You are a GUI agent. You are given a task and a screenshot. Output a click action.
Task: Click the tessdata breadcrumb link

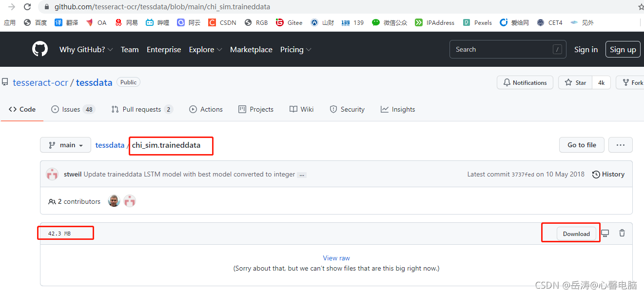click(110, 145)
